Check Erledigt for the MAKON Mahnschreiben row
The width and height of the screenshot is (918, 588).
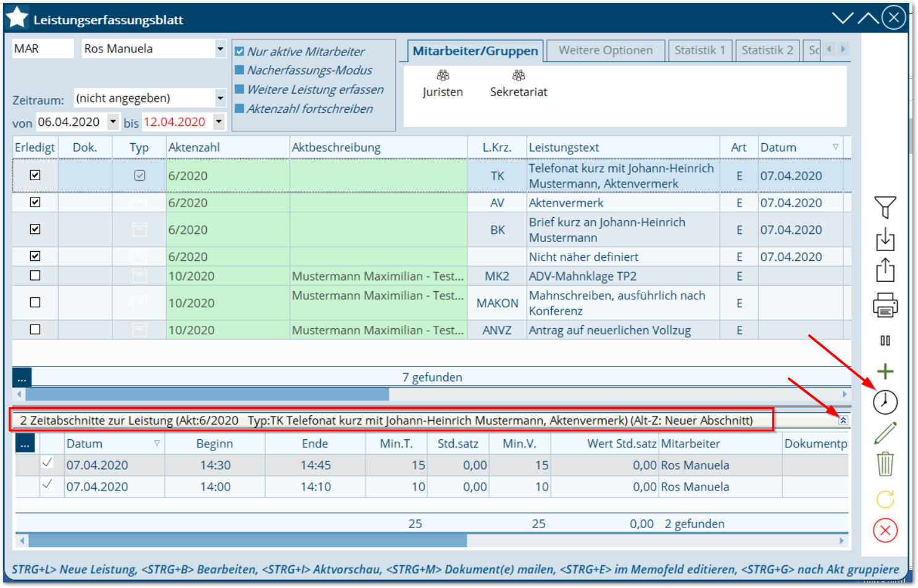pos(35,302)
